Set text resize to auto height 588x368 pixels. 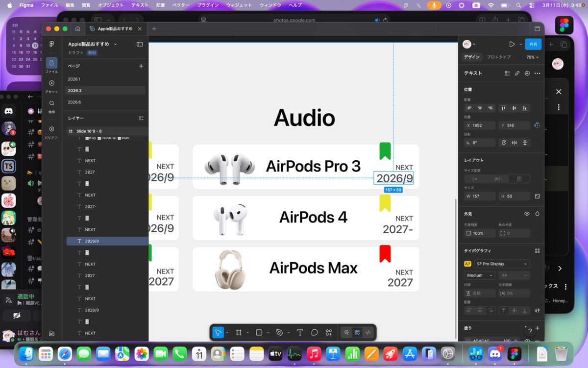497,179
